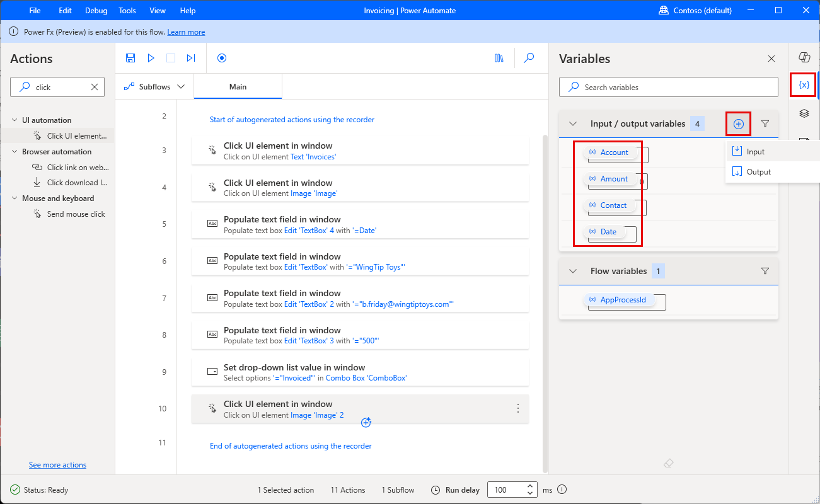Switch to the Main tab
Viewport: 820px width, 504px height.
click(x=238, y=87)
